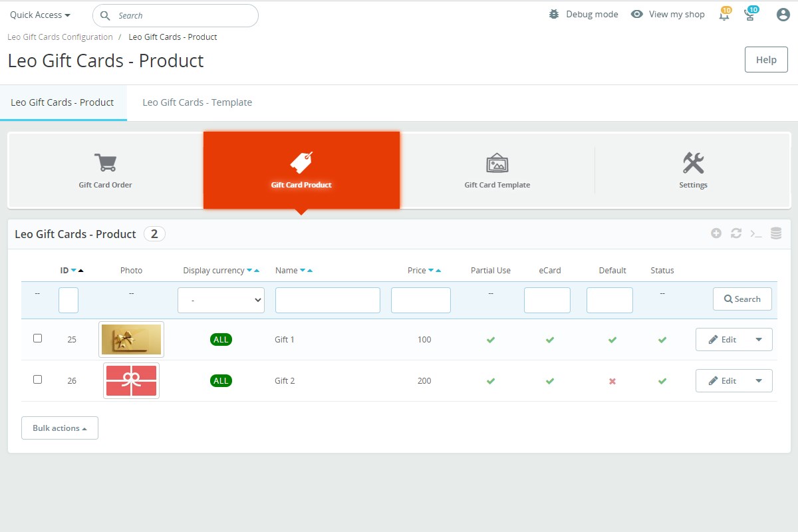Image resolution: width=798 pixels, height=532 pixels.
Task: Open Leo Gift Cards Configuration breadcrumb
Action: pyautogui.click(x=60, y=37)
